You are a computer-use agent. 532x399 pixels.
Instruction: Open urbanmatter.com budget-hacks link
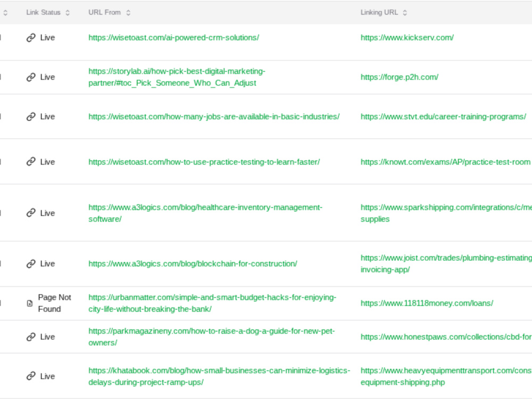212,303
